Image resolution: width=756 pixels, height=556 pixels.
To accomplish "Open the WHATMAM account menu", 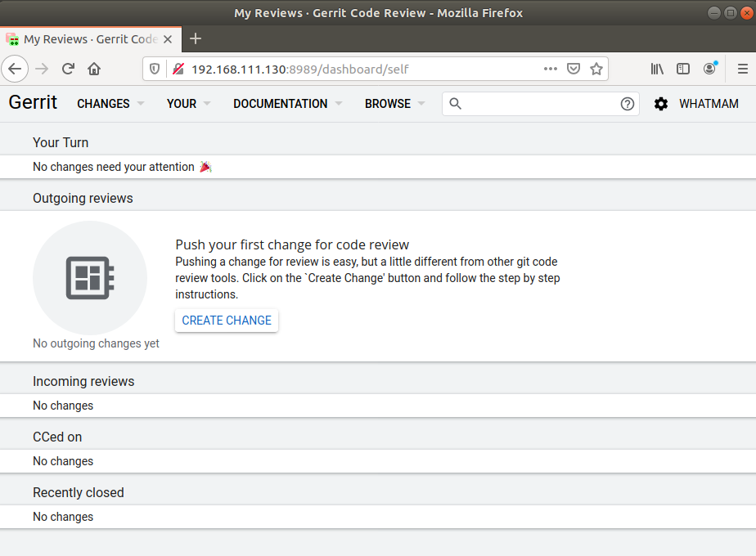I will [x=709, y=104].
